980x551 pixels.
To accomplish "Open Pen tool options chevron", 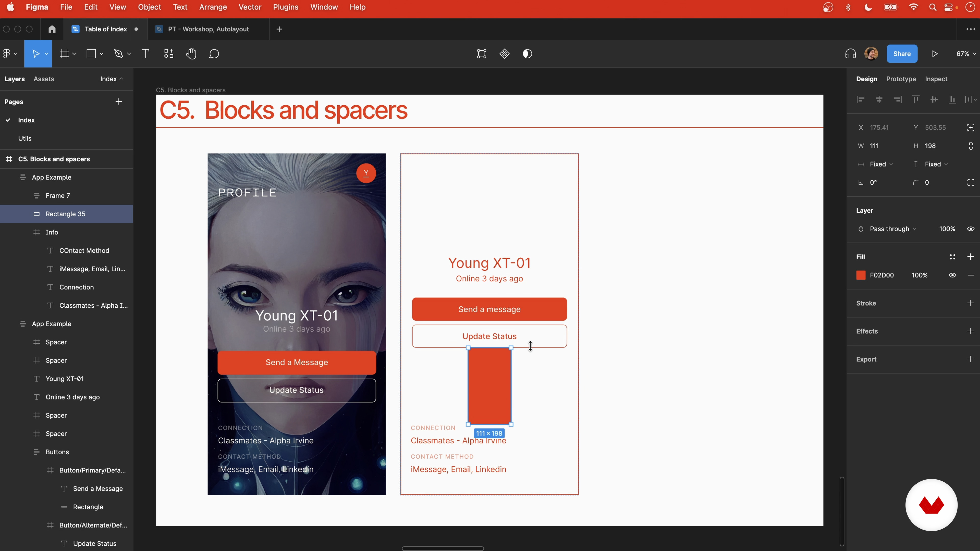I will pyautogui.click(x=129, y=54).
